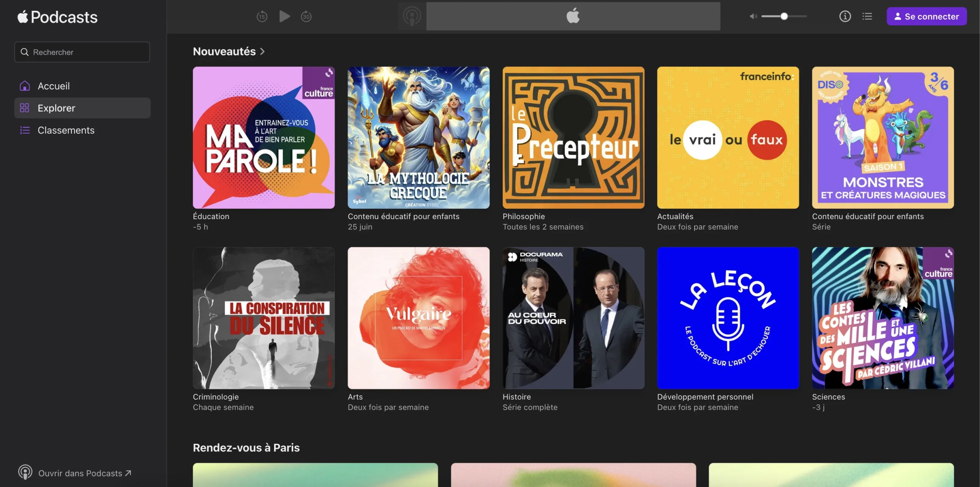Click the Apple logo now-playing display
This screenshot has width=980, height=487.
coord(573,16)
